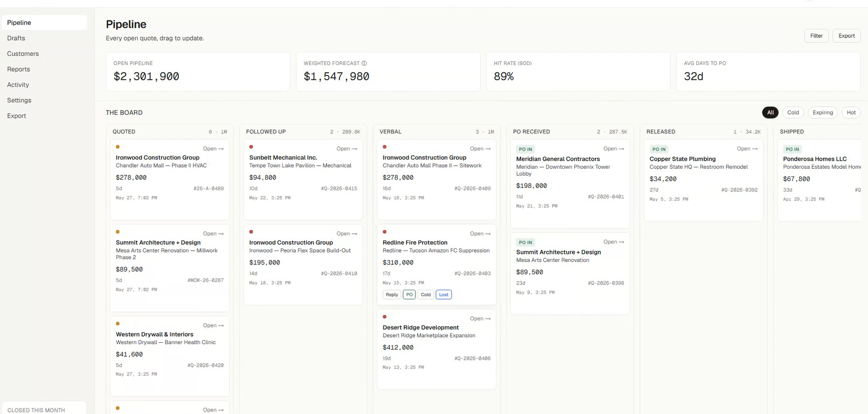
Task: Click the Export button in the header
Action: click(x=846, y=36)
